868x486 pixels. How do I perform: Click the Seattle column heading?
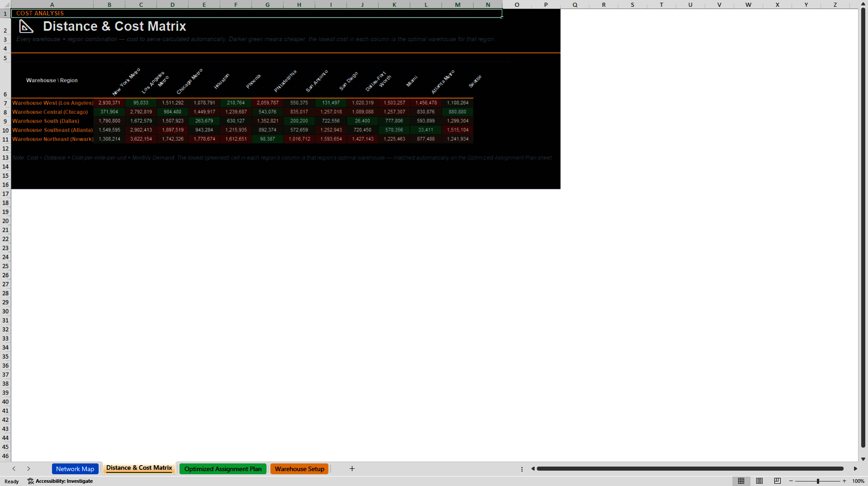(x=475, y=81)
